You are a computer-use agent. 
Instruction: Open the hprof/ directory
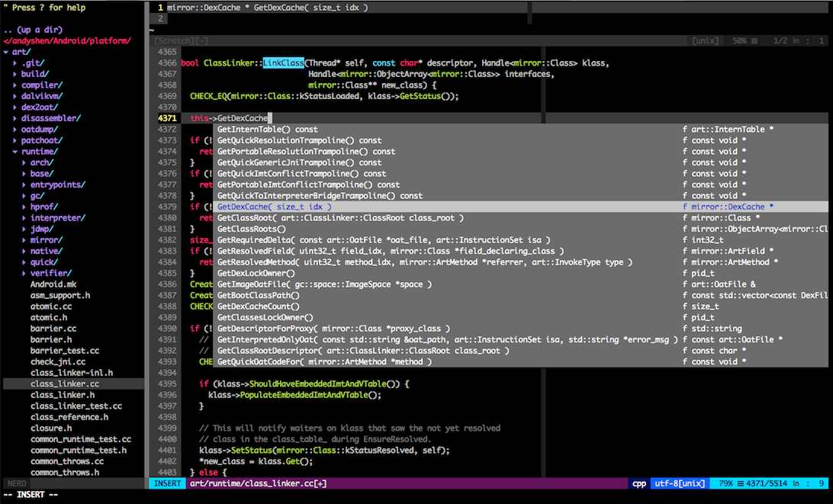[44, 207]
